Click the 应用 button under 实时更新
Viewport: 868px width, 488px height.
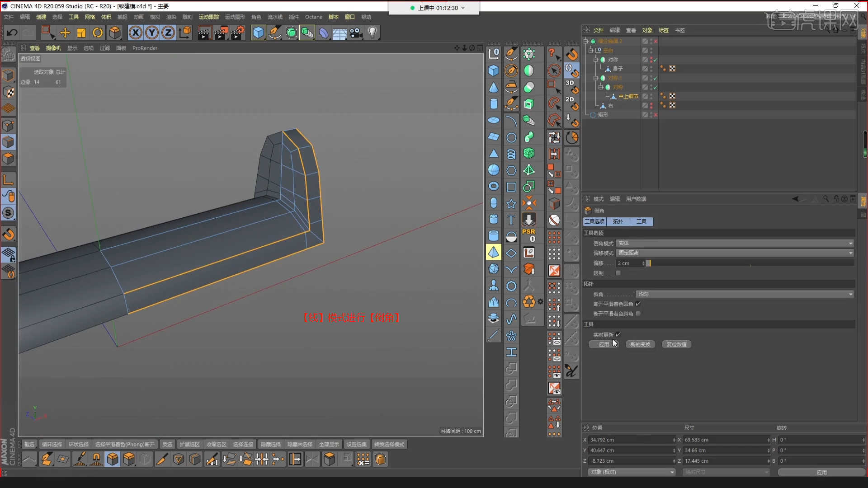(604, 344)
